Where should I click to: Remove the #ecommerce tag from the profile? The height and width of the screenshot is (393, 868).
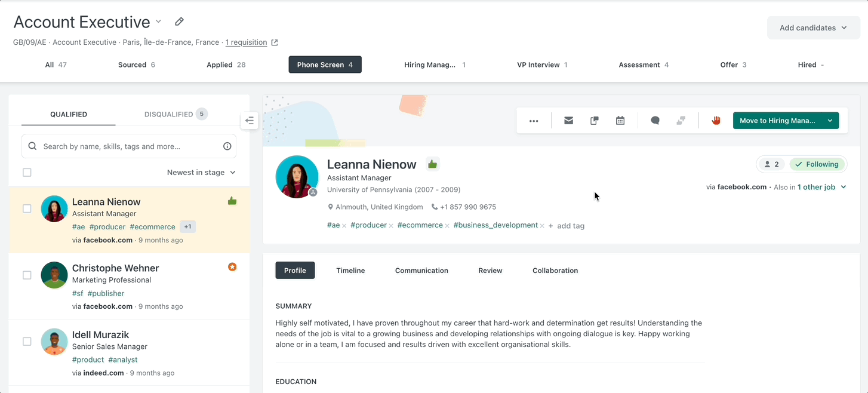tap(447, 226)
